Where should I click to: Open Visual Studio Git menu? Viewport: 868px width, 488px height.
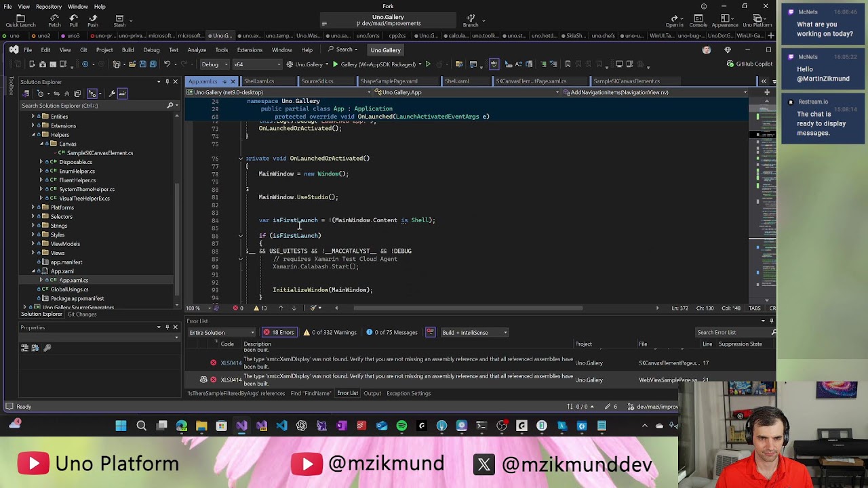pos(83,49)
